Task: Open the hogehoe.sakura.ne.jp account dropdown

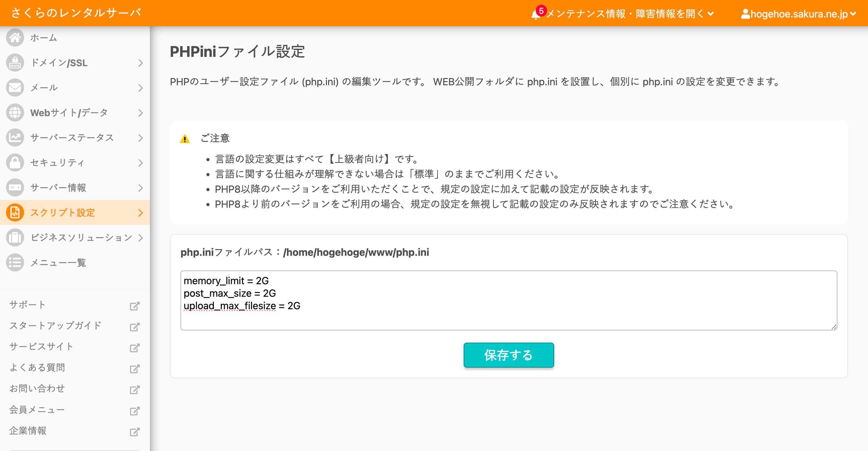Action: [799, 14]
